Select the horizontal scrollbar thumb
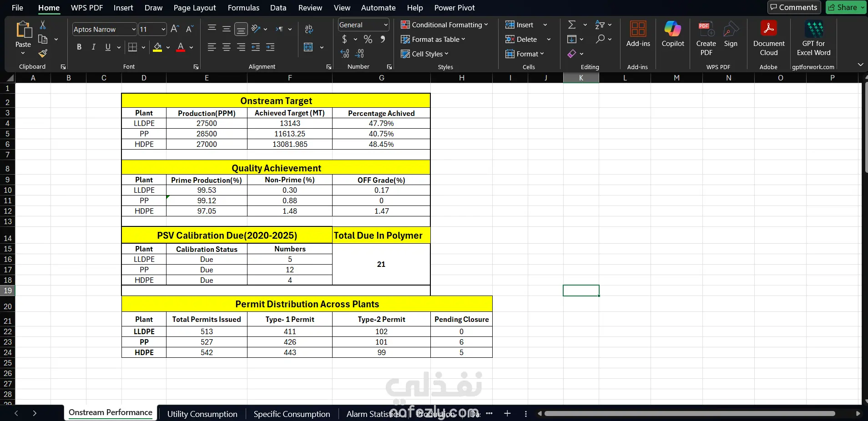This screenshot has height=421, width=868. coord(690,413)
